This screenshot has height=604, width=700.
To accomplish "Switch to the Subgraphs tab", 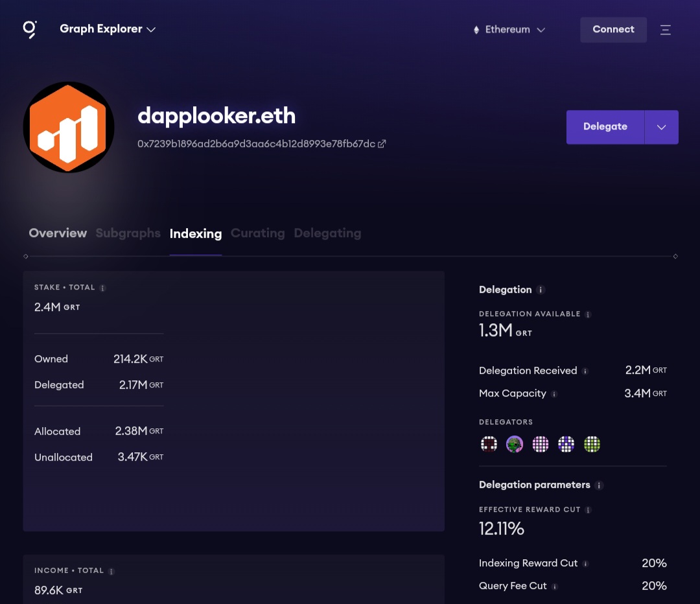I will point(128,233).
